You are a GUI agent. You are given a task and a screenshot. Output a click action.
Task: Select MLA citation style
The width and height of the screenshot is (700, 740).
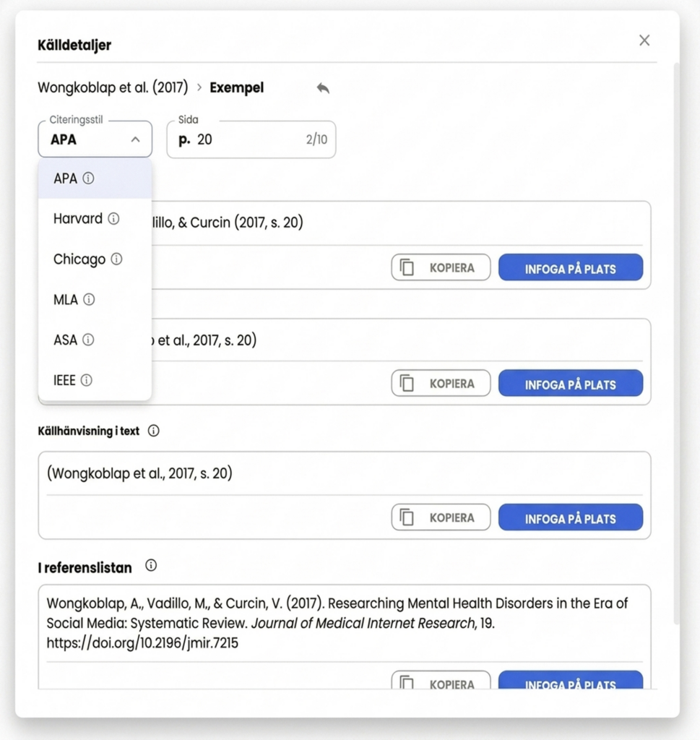95,300
